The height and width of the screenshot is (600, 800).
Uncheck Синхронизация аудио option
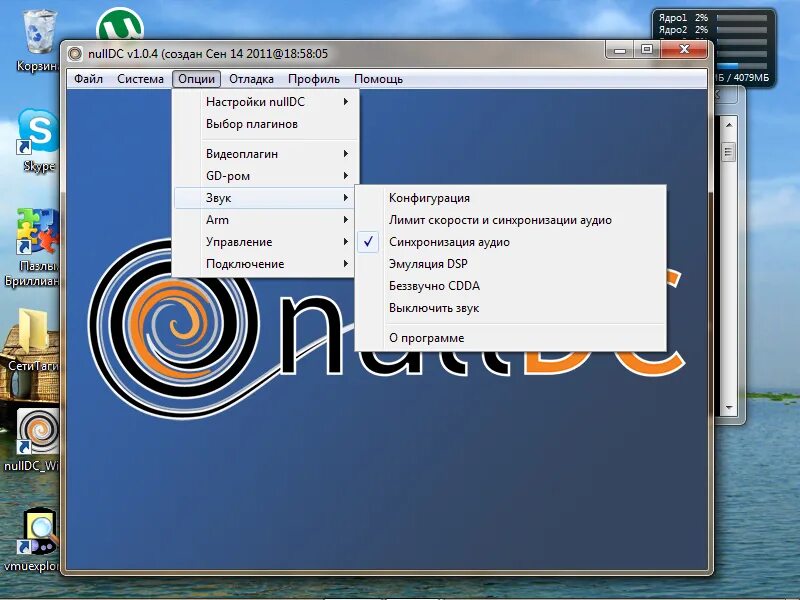(x=511, y=242)
